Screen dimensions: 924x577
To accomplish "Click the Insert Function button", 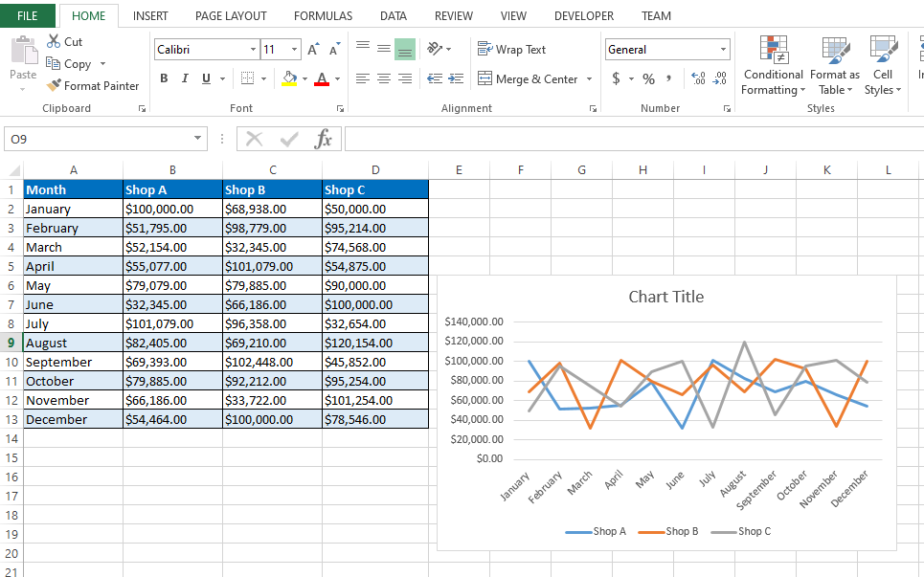I will (x=324, y=138).
